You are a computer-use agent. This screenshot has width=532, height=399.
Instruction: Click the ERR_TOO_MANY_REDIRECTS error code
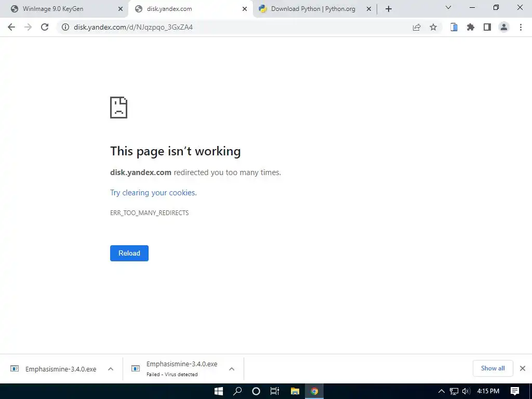(x=149, y=212)
